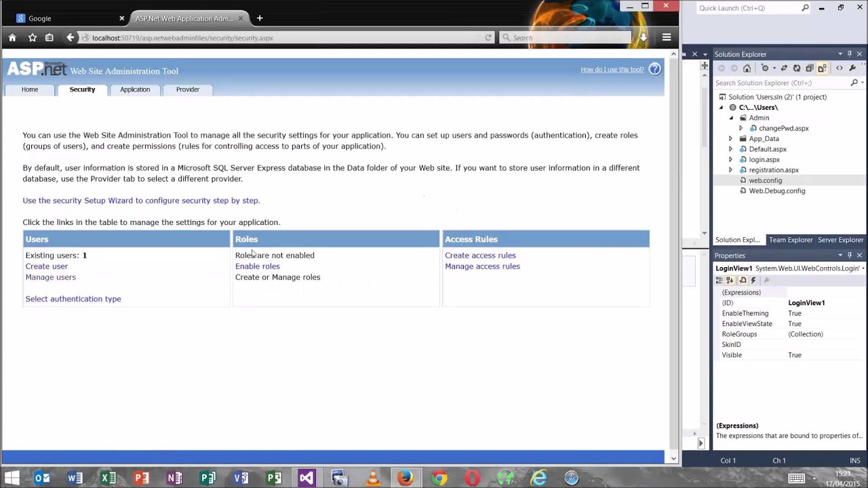Open the security Setup Wizard link
This screenshot has height=488, width=868.
[141, 201]
